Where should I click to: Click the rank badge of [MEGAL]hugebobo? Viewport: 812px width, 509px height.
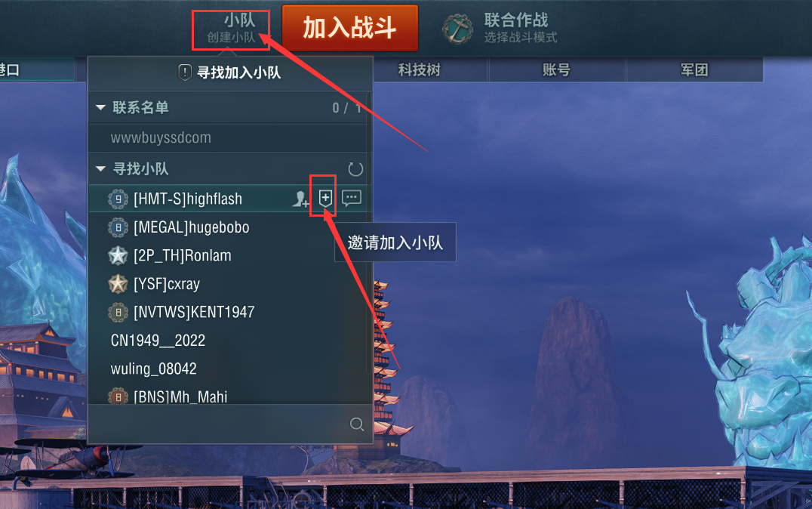point(118,227)
